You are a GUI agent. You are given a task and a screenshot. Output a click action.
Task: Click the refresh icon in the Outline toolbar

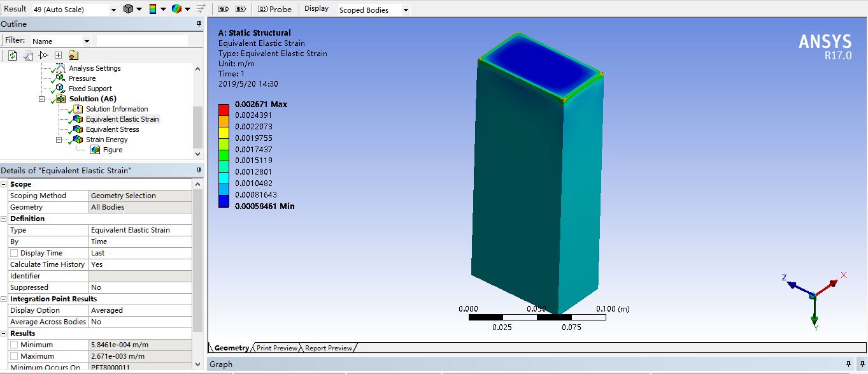pos(12,55)
